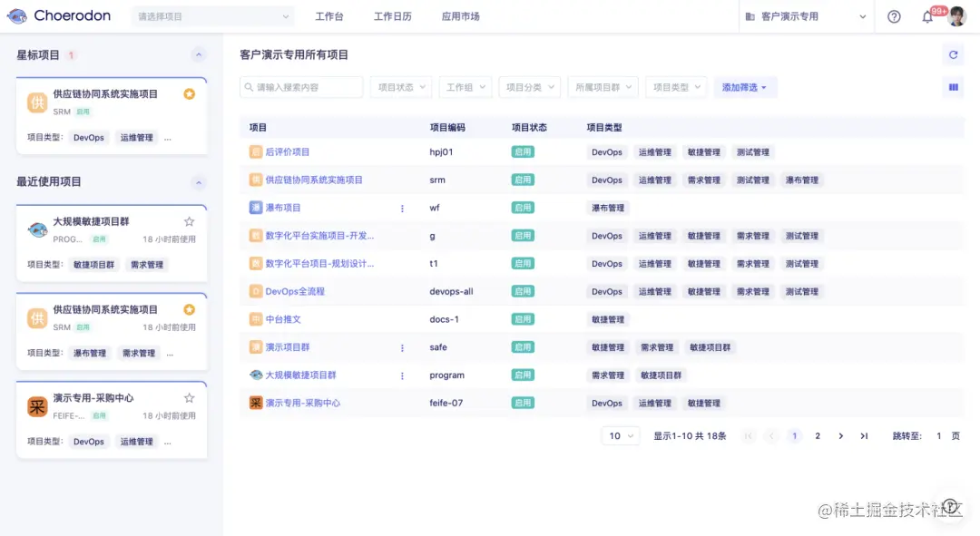The width and height of the screenshot is (980, 536).
Task: Click the 后评价项目 row avatar icon
Action: (256, 151)
